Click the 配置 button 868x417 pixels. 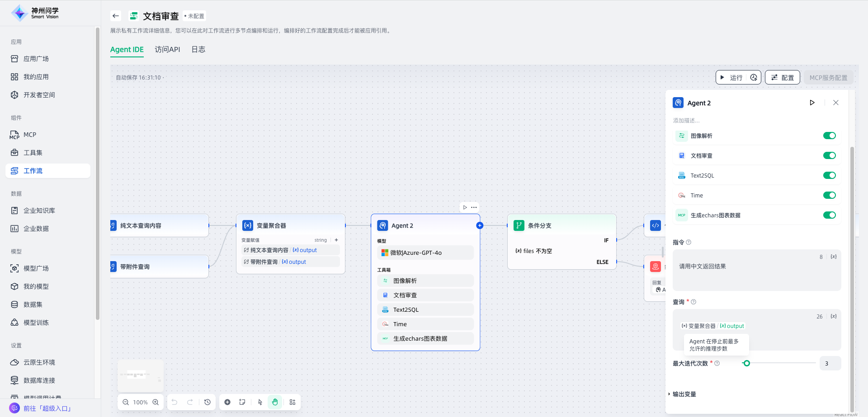782,78
